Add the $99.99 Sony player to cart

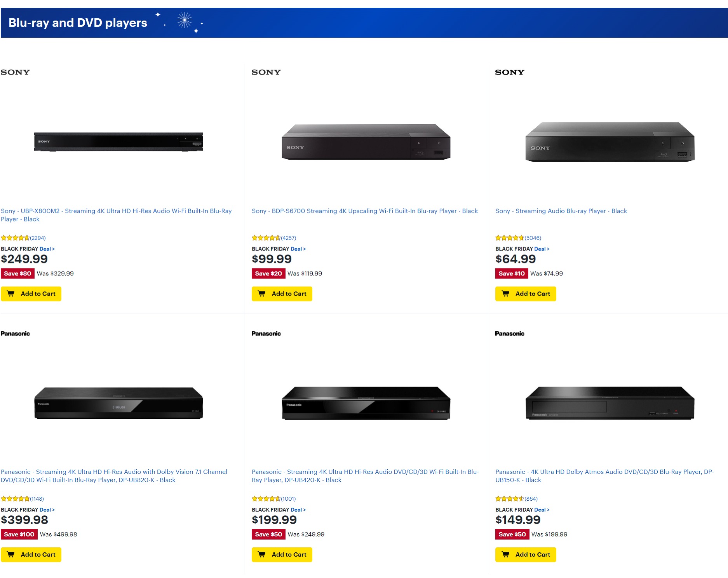[x=282, y=294]
